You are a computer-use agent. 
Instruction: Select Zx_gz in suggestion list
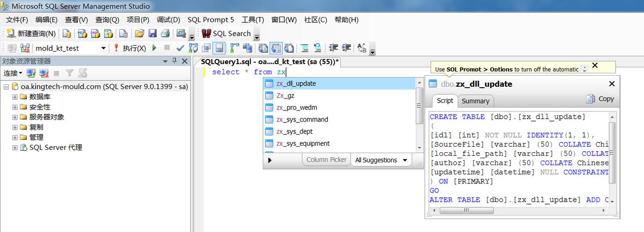(339, 96)
